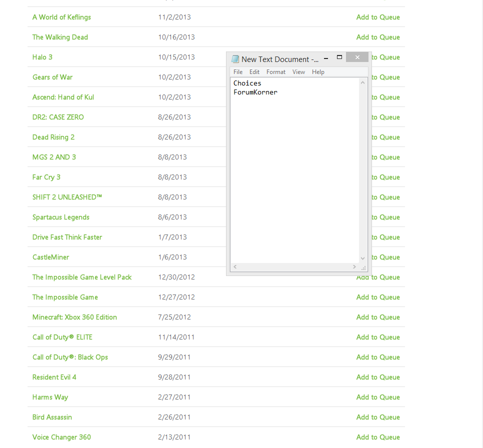Open the MGS 2 AND 3 link

point(54,157)
